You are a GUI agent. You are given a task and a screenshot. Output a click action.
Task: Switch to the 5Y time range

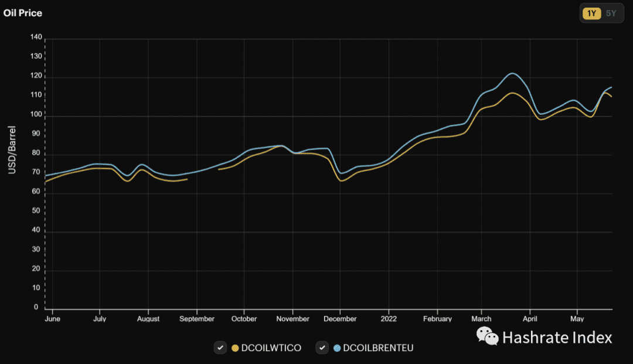click(x=611, y=13)
